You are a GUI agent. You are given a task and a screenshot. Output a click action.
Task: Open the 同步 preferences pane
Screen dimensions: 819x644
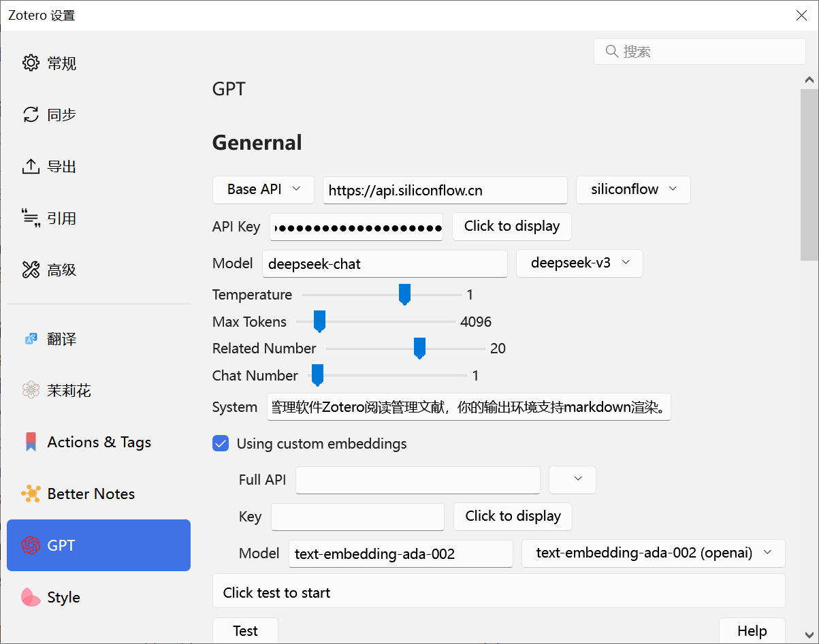(x=99, y=115)
